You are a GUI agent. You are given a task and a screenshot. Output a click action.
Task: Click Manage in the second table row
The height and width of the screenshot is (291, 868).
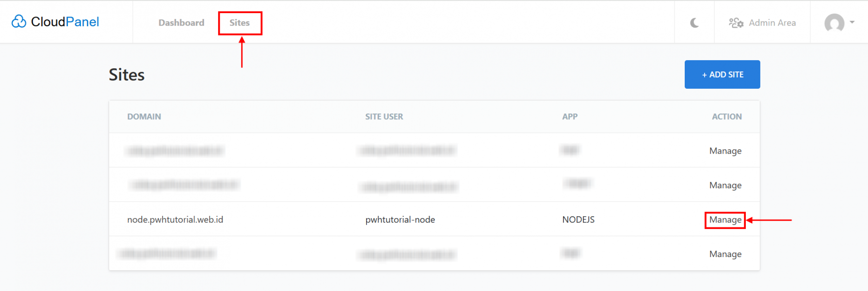pyautogui.click(x=725, y=185)
